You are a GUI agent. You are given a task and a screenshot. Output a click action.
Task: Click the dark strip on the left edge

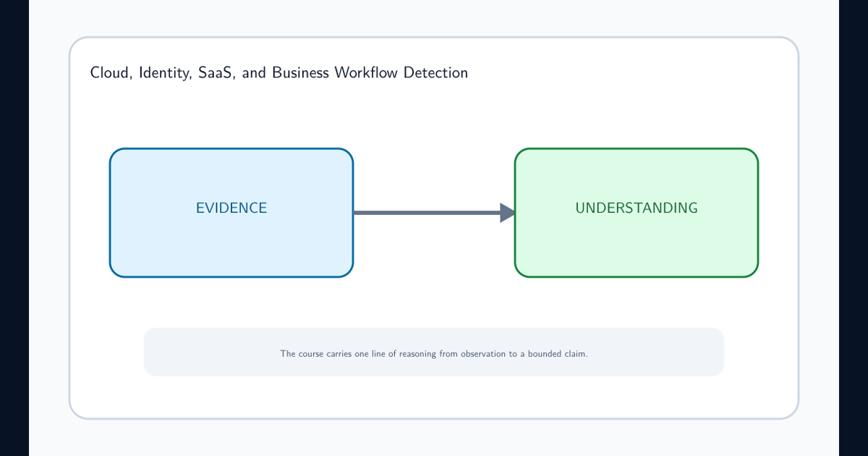(x=14, y=228)
